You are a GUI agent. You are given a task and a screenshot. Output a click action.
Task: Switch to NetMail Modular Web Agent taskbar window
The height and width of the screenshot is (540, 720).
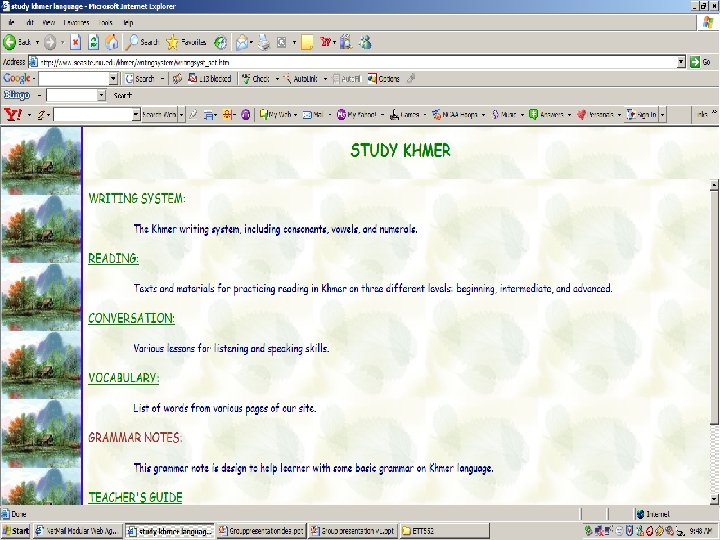[77, 531]
